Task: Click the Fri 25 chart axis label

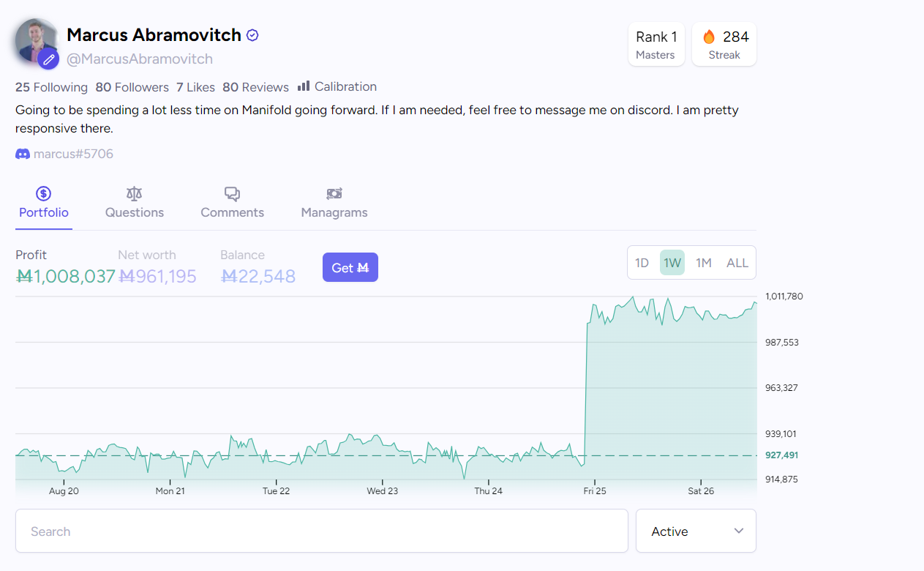Action: [595, 490]
